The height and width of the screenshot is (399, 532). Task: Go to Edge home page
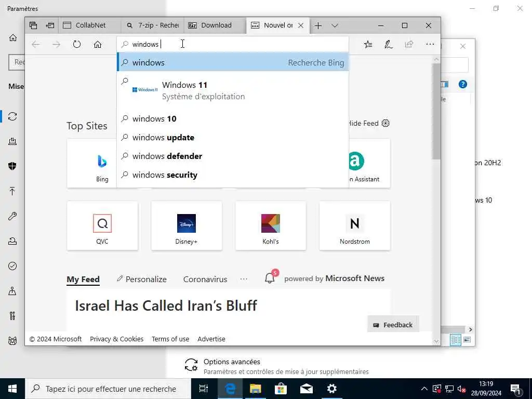(98, 45)
